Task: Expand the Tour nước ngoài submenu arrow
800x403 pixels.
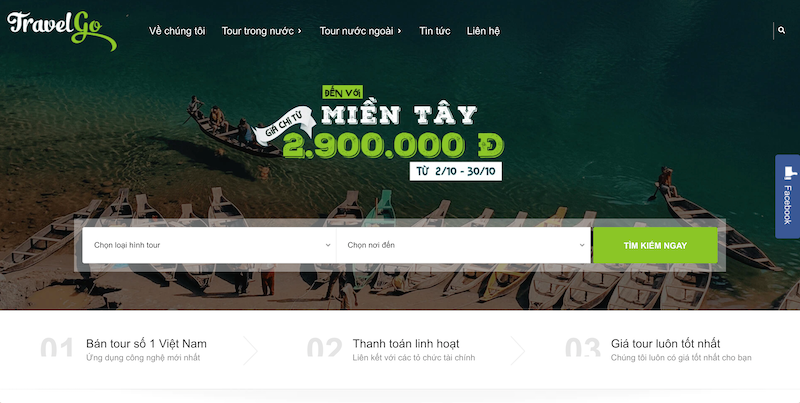Action: coord(399,31)
